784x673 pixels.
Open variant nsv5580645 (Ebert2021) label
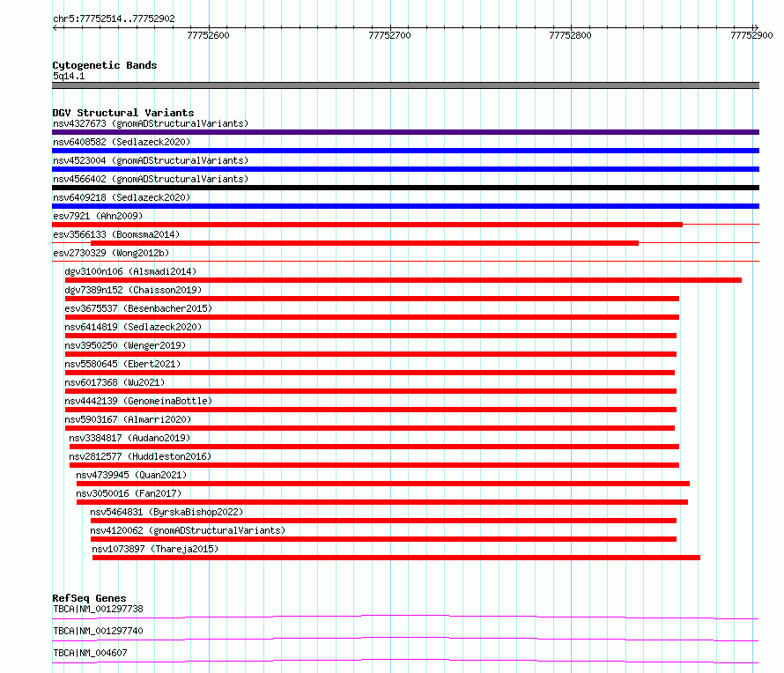click(x=122, y=364)
